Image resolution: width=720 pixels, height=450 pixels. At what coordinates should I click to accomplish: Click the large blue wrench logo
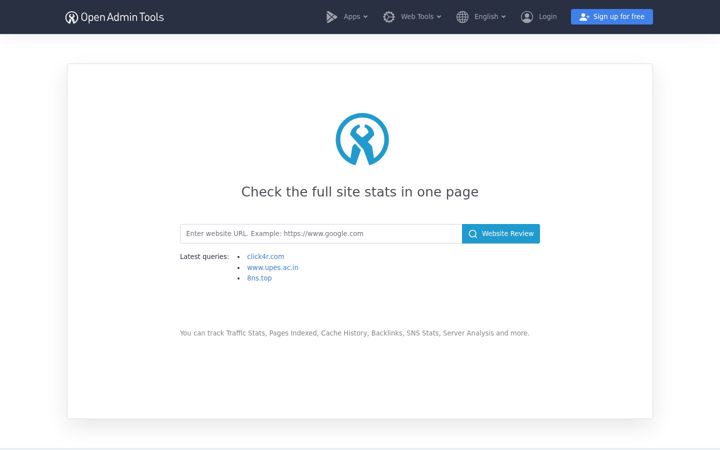coord(362,139)
